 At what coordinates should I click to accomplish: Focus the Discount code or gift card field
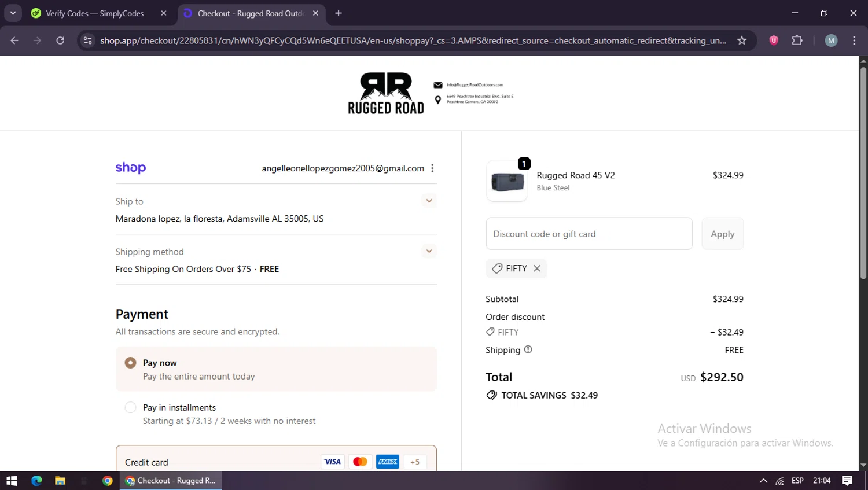(589, 234)
